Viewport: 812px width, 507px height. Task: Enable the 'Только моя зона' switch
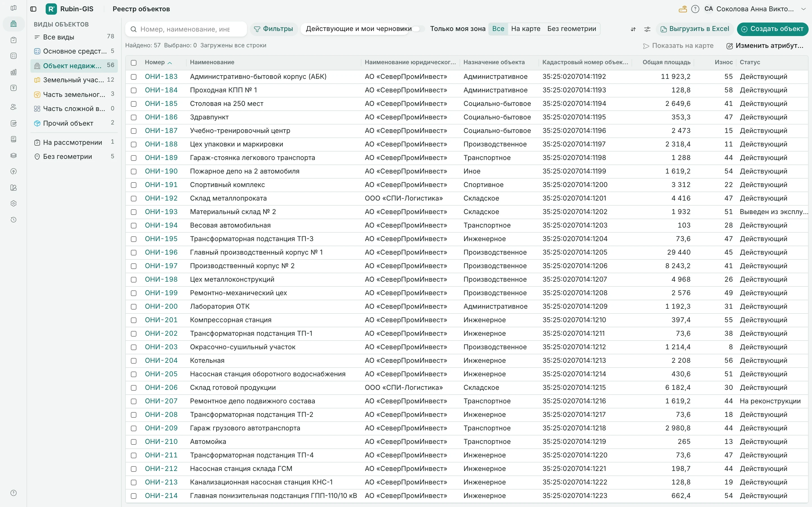[418, 29]
